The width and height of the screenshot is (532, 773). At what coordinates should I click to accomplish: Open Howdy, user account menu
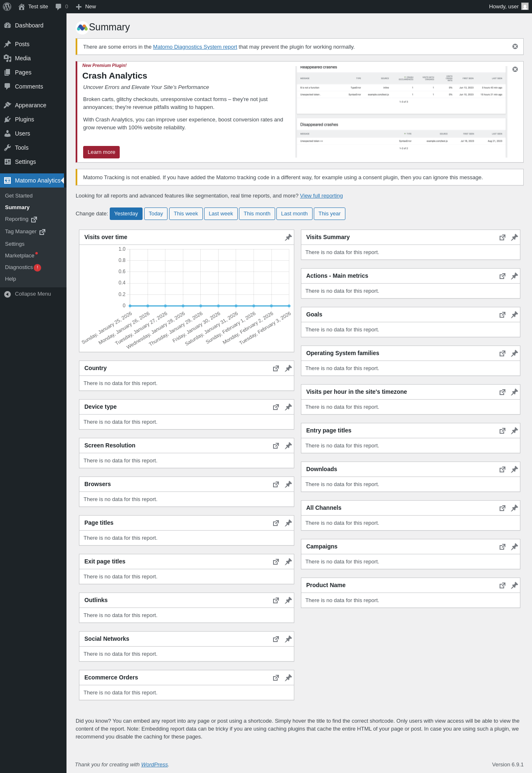(x=509, y=7)
